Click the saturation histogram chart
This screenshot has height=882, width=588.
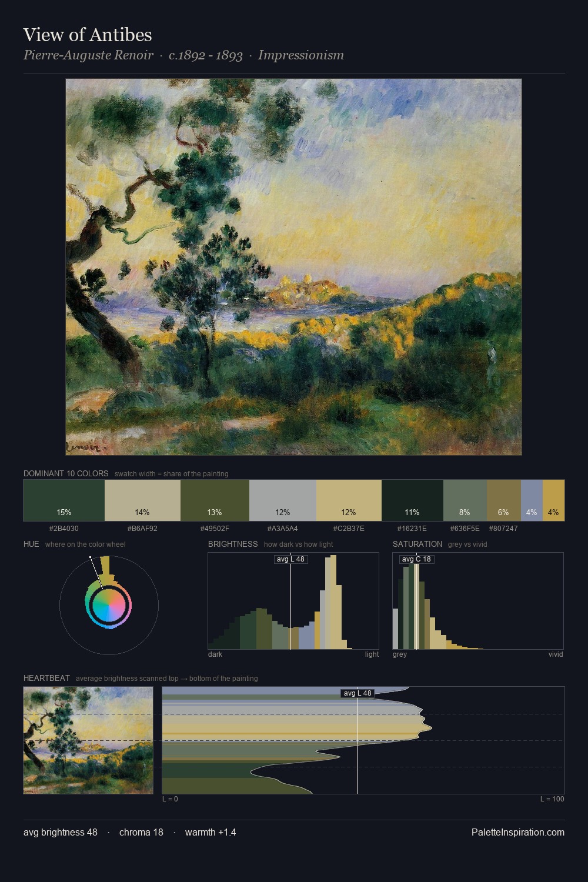point(478,601)
